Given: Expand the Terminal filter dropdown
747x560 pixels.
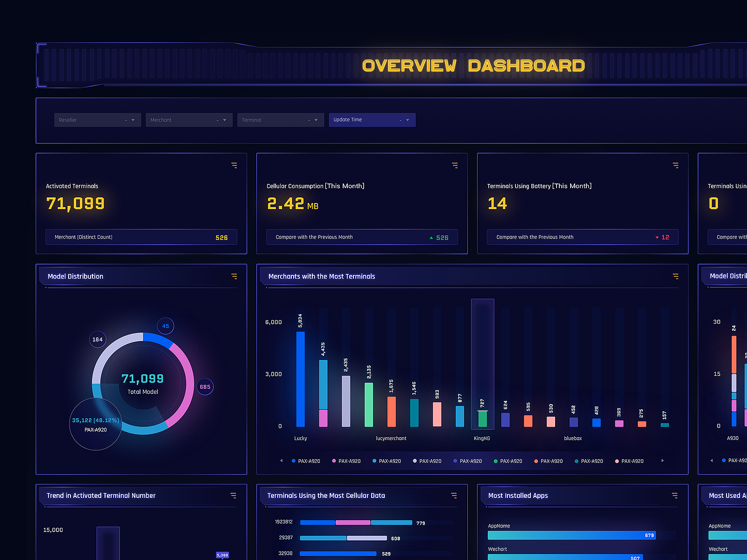Looking at the screenshot, I should point(280,120).
